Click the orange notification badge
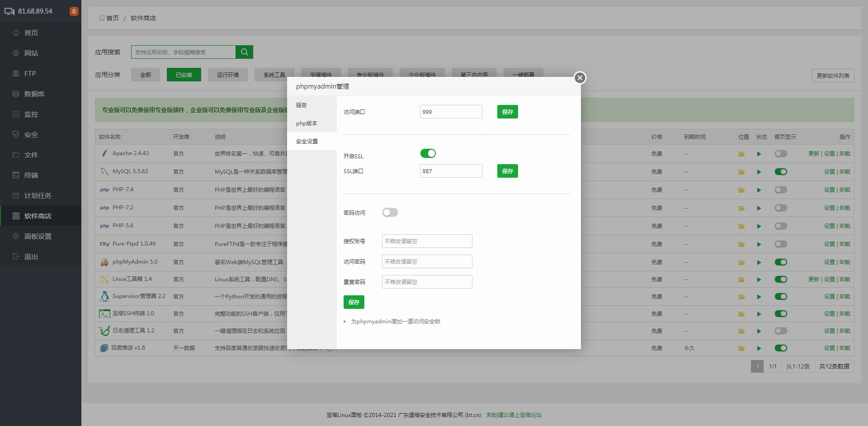868x426 pixels. point(74,11)
